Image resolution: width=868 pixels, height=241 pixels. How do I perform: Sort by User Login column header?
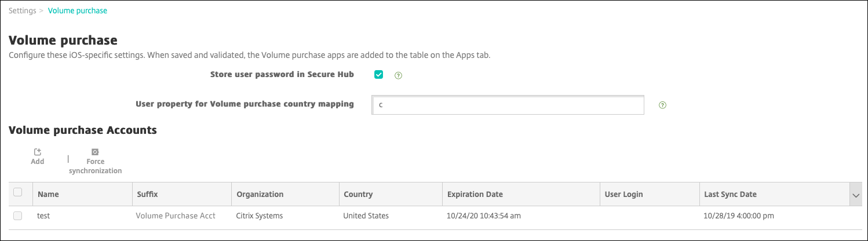pyautogui.click(x=623, y=195)
